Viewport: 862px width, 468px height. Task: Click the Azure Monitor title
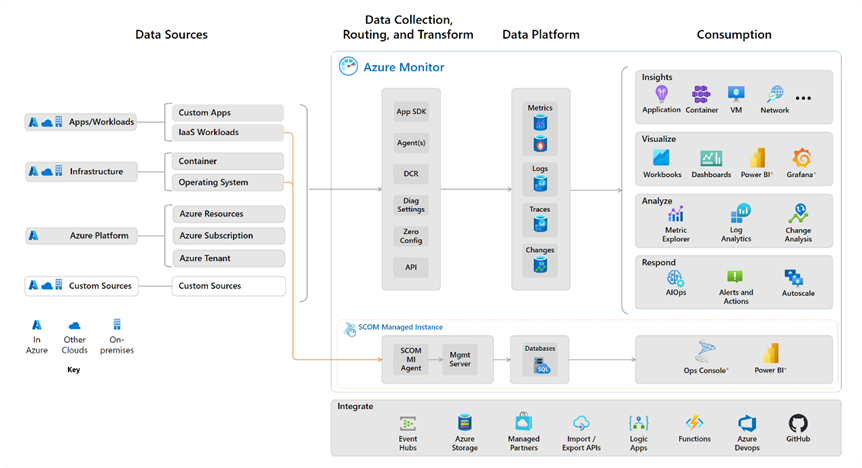[404, 67]
